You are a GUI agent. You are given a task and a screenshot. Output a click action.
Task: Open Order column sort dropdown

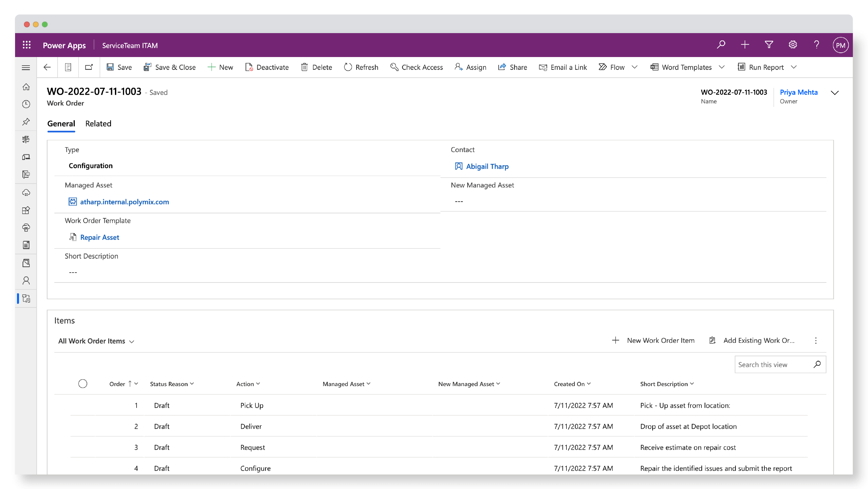[x=136, y=384]
